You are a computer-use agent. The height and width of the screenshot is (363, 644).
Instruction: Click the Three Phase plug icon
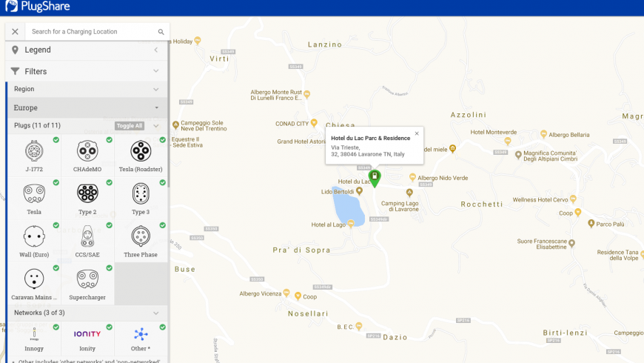click(141, 236)
